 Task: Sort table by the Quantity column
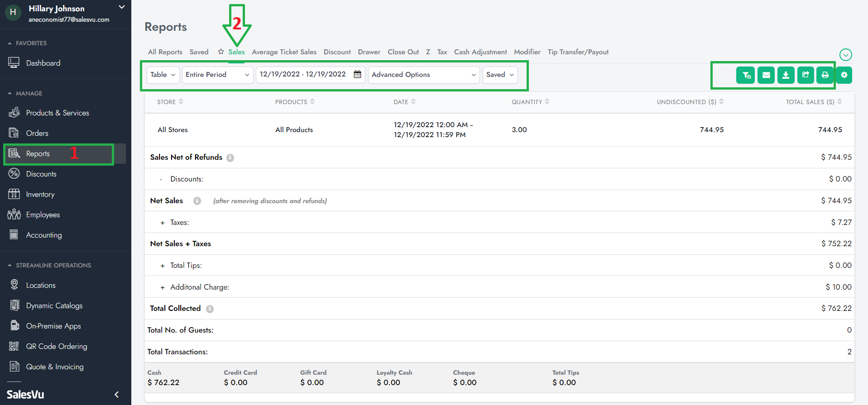pyautogui.click(x=530, y=102)
